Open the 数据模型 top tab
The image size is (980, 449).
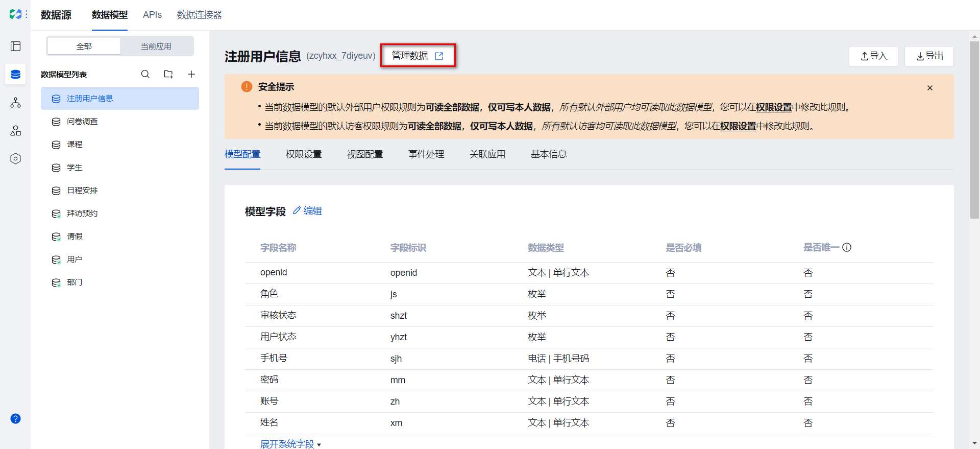[110, 15]
